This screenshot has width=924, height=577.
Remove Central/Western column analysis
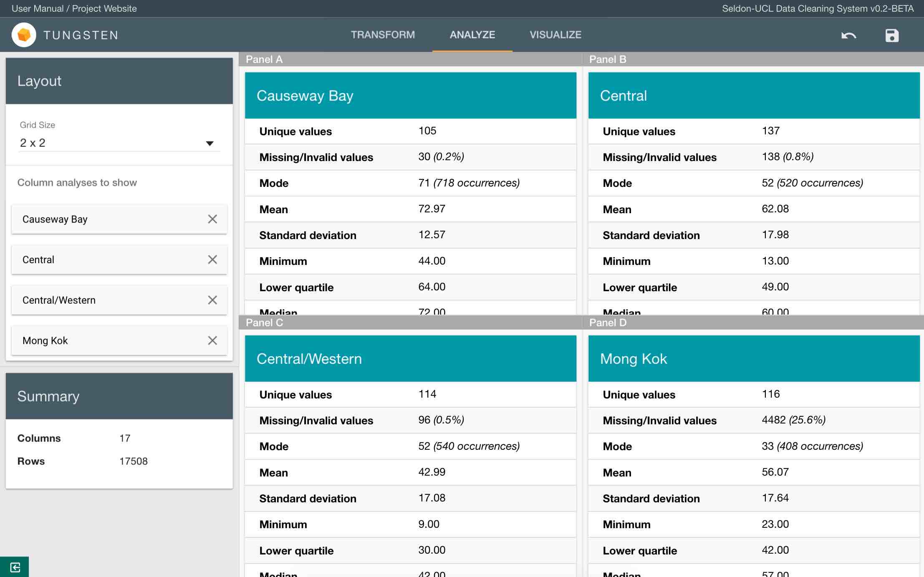pos(213,299)
